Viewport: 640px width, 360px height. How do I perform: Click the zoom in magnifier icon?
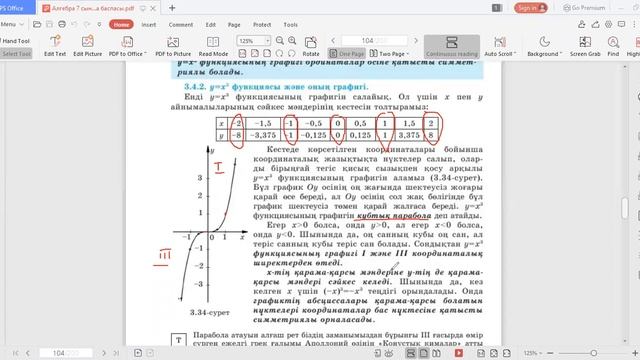click(x=292, y=40)
